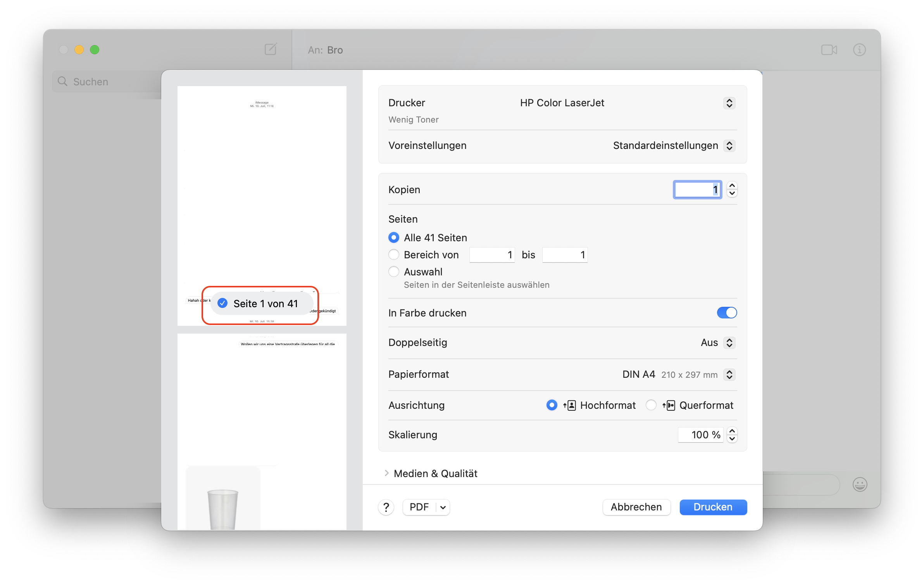The height and width of the screenshot is (588, 924).
Task: Open the Drucker printer dropdown
Action: [x=729, y=103]
